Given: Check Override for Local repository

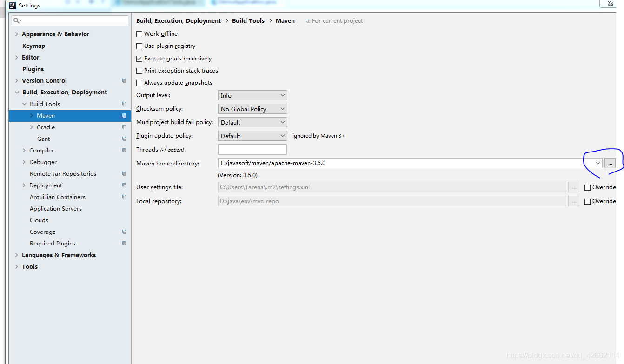Looking at the screenshot, I should [587, 201].
